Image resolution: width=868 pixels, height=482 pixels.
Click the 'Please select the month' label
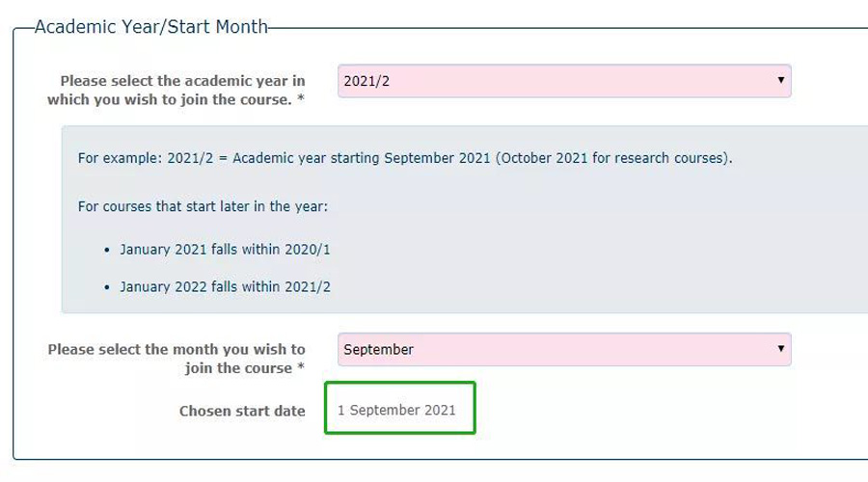pos(176,359)
